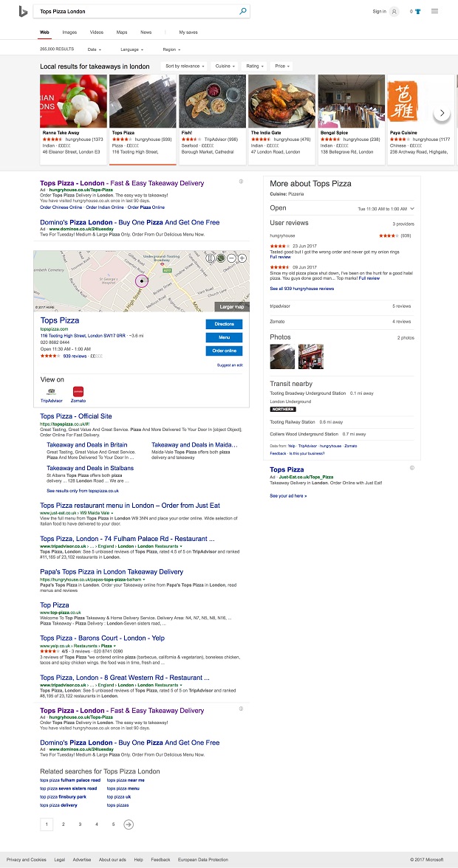Screen dimensions: 458x868
Task: Click See all 939 hungryhouse reviews
Action: coord(302,289)
